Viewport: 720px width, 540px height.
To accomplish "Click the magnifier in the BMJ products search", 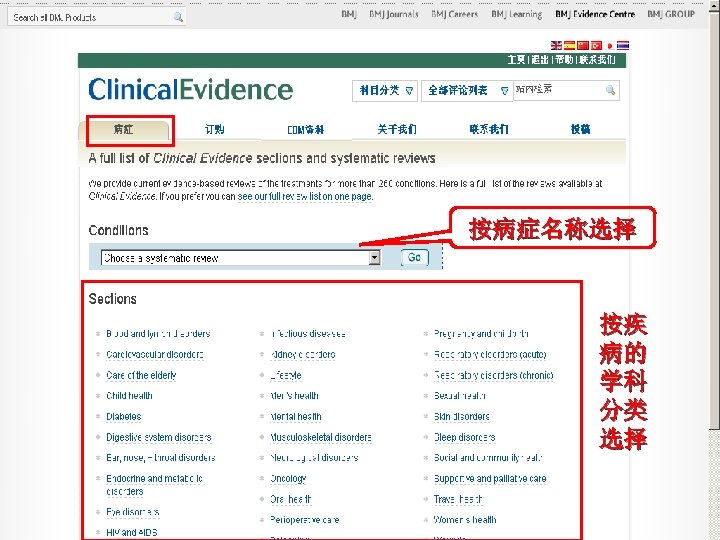I will (x=178, y=17).
